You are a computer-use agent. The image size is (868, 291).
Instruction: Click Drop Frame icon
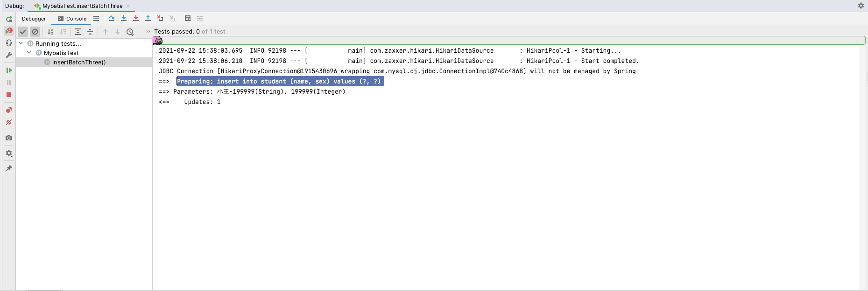(160, 18)
